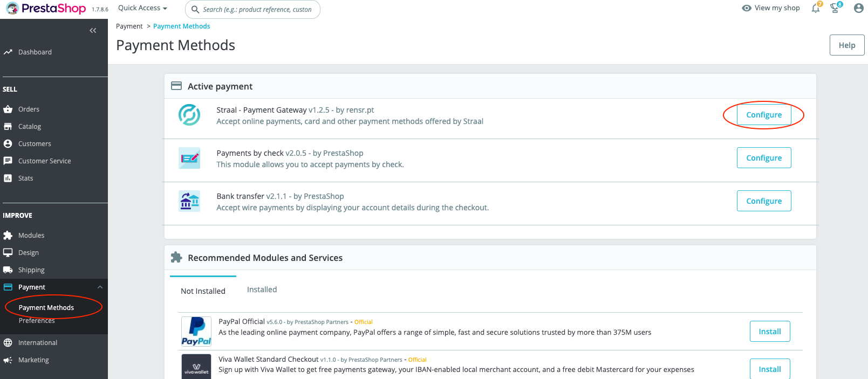Click the 1.7.8.6 version label
868x379 pixels.
(x=100, y=10)
